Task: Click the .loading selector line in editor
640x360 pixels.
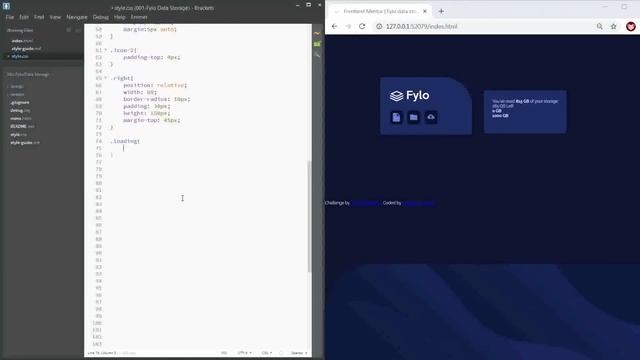Action: pos(125,141)
